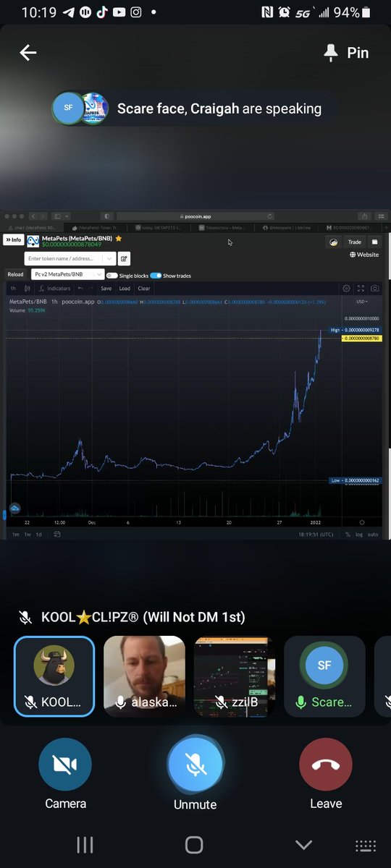Select alaska participant video tile
The width and height of the screenshot is (391, 868).
click(144, 676)
